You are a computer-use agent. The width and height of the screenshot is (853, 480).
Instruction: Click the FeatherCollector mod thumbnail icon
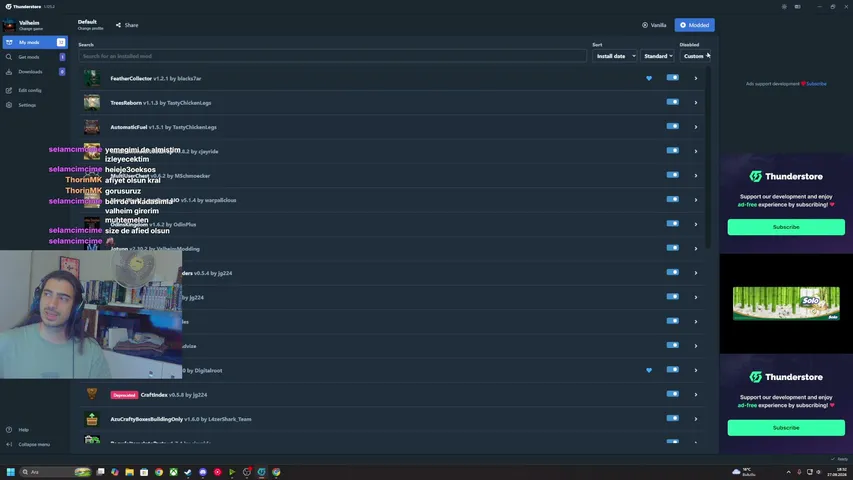92,78
